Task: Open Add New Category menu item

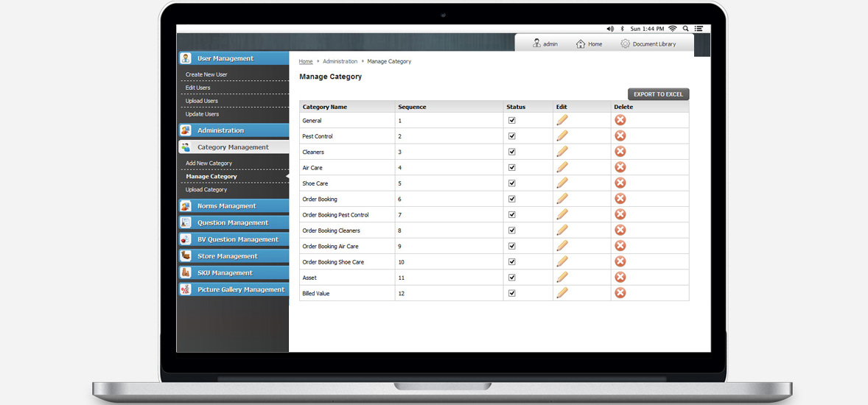Action: pos(209,163)
